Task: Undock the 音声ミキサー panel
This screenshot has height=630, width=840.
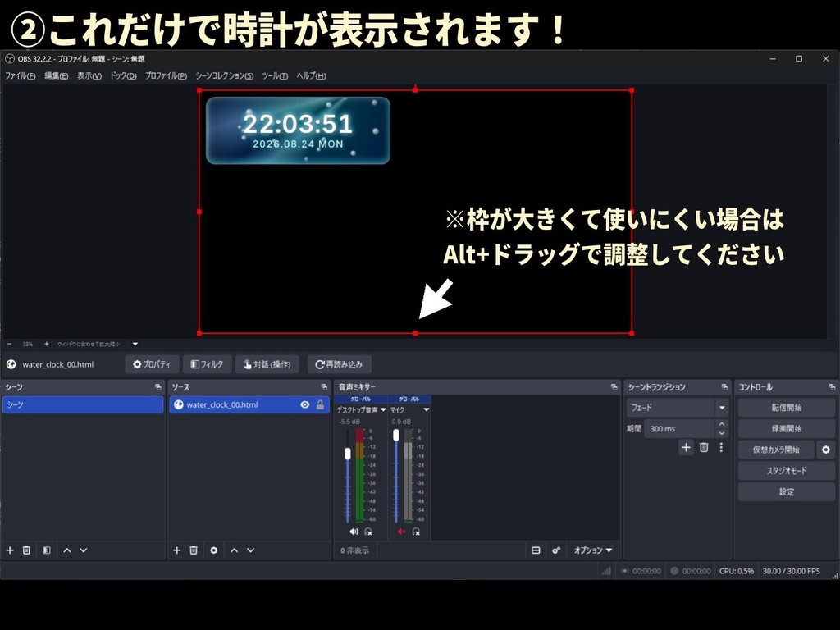Action: [x=614, y=387]
